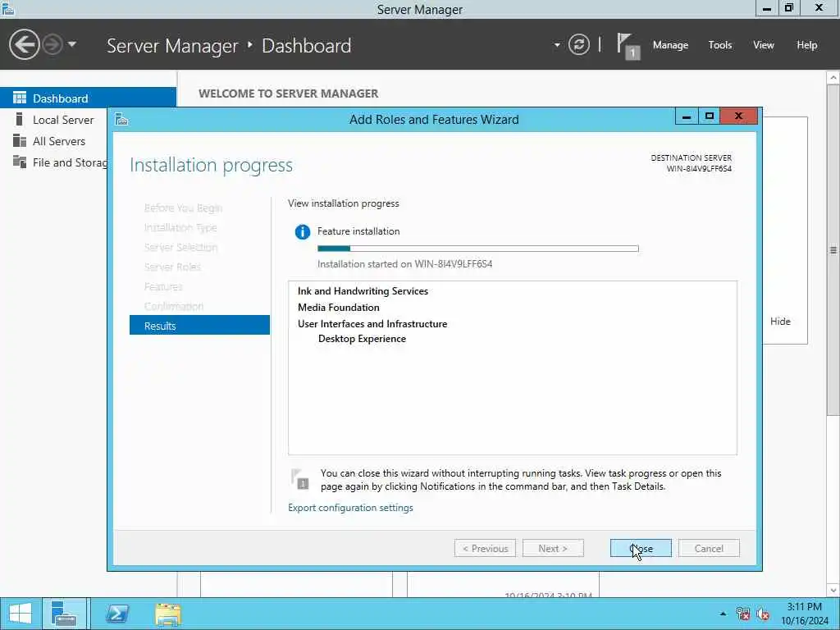
Task: Close the wizard with Close button
Action: 641,548
